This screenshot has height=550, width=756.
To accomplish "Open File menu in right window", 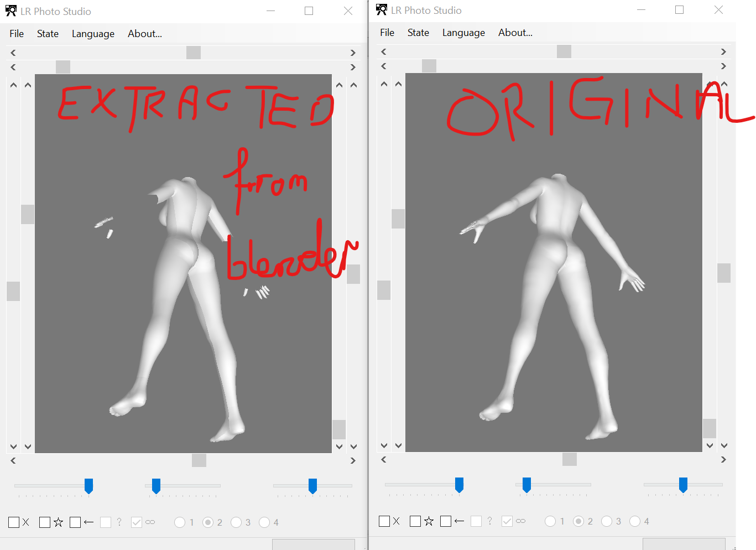I will pos(387,33).
